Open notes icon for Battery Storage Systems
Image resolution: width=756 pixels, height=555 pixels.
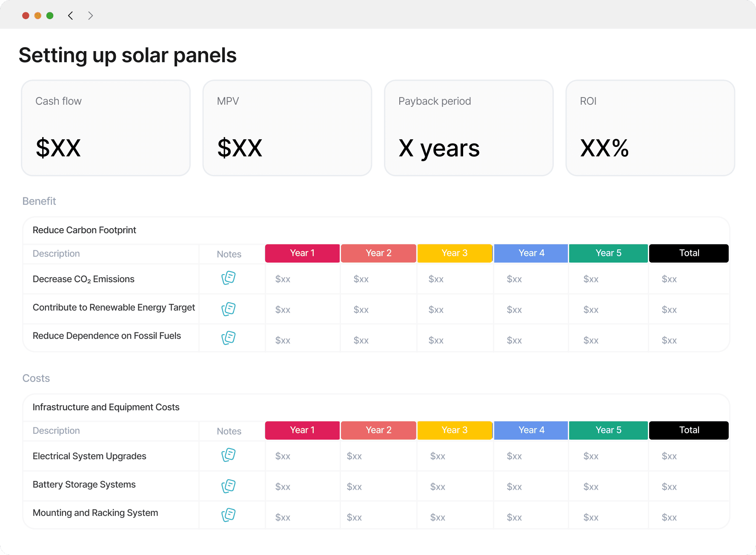pos(229,486)
